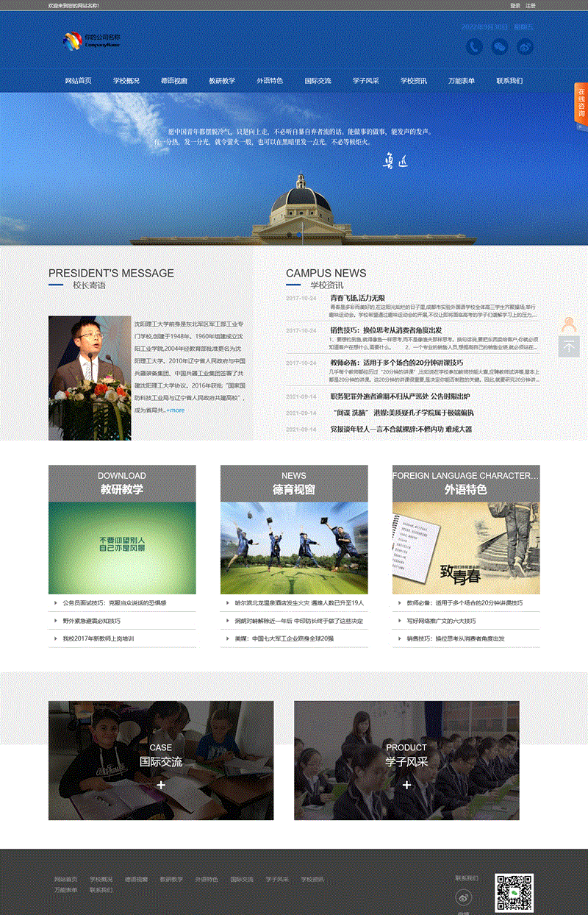588x915 pixels.
Task: Click the Weibo icon in the footer
Action: (x=463, y=896)
